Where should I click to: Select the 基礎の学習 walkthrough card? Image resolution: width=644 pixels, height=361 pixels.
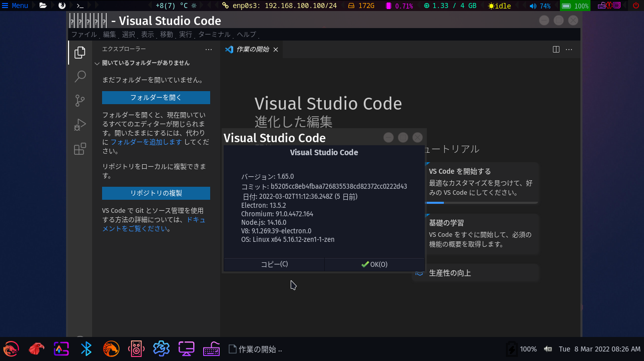(x=482, y=234)
